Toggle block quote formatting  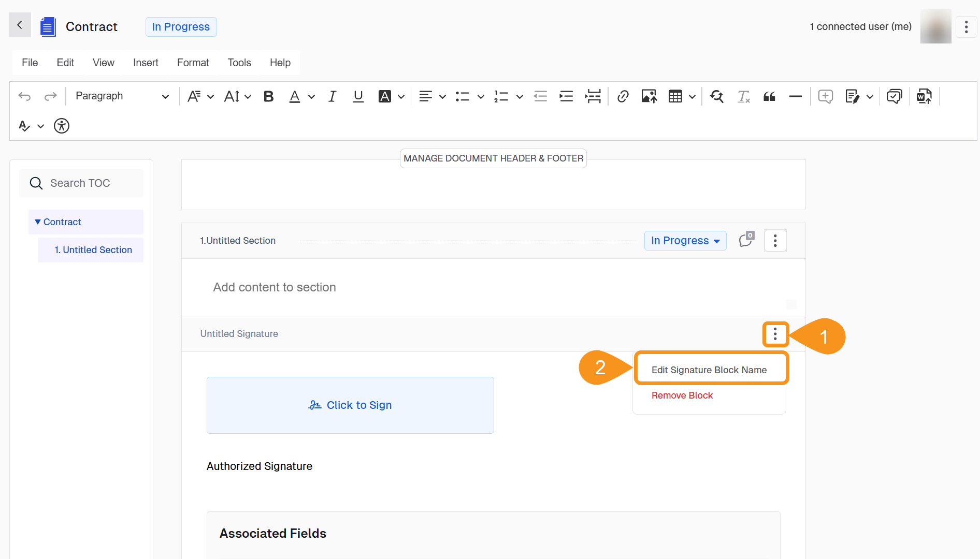(769, 96)
